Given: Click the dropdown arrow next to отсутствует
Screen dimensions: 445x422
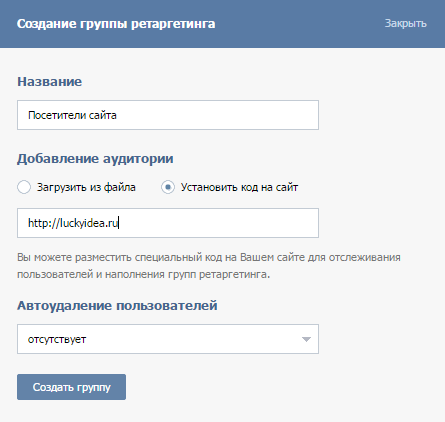Looking at the screenshot, I should point(306,339).
